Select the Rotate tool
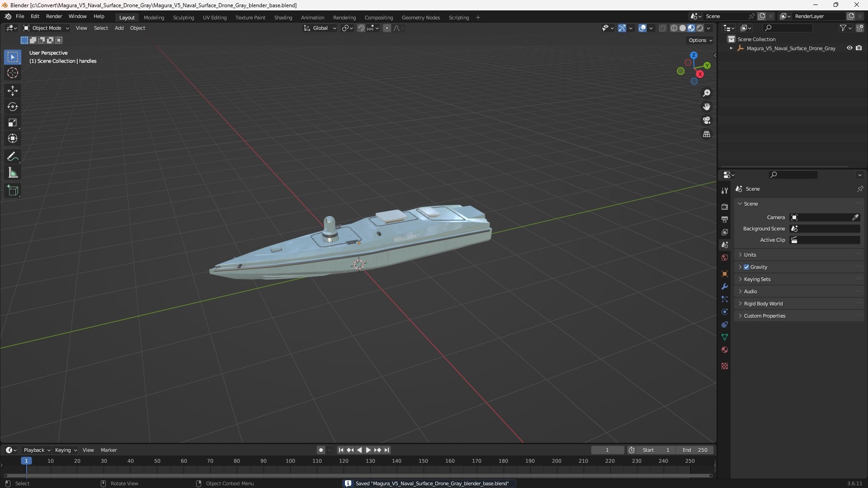868x488 pixels. pos(13,107)
